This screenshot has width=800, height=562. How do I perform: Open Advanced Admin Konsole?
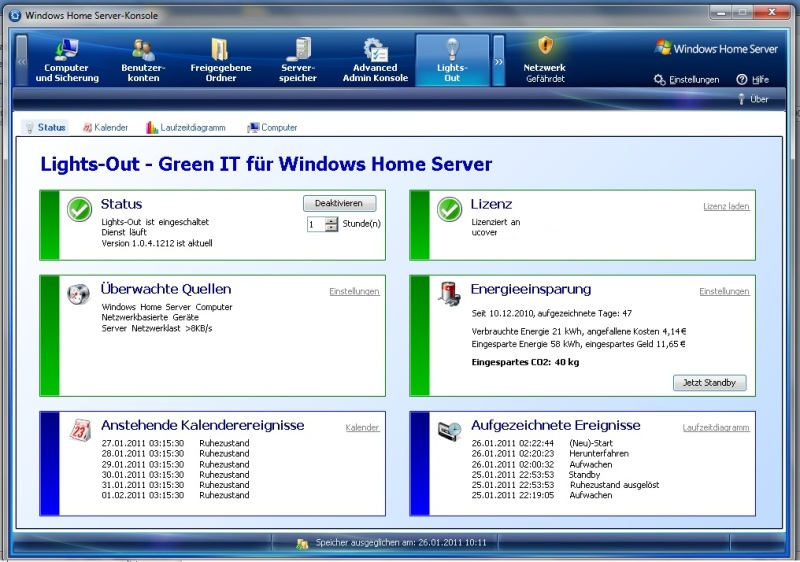coord(375,61)
